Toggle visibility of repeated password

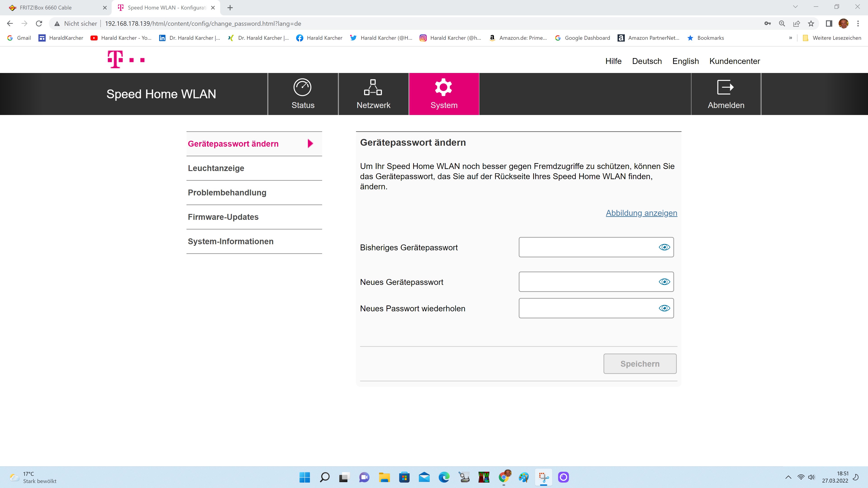(664, 308)
